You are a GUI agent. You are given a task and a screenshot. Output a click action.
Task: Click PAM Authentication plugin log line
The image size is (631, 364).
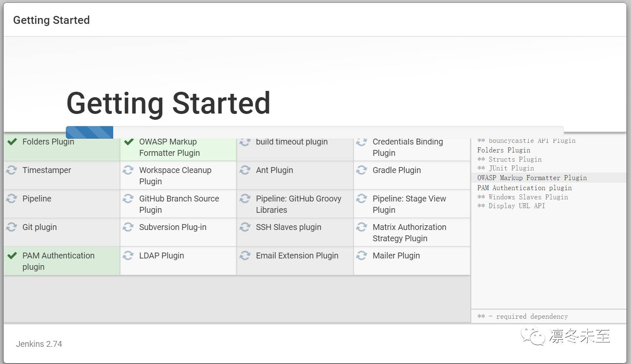point(524,188)
